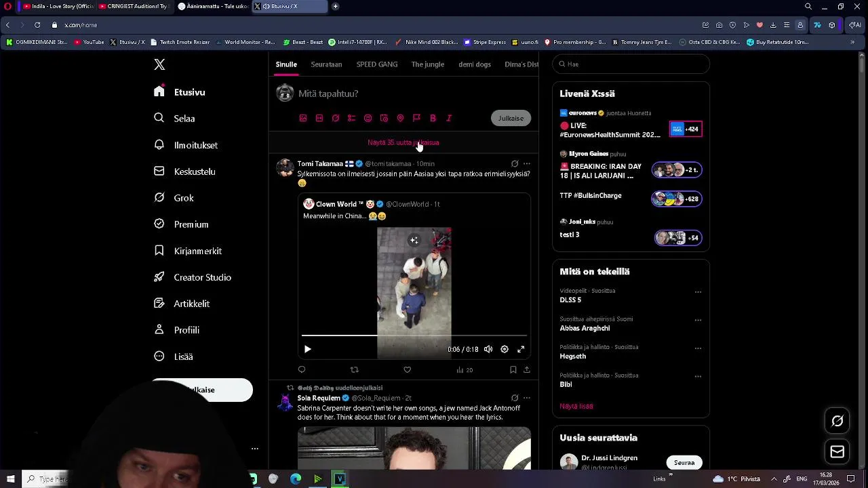Click the Julkaise button in composer

coord(511,118)
